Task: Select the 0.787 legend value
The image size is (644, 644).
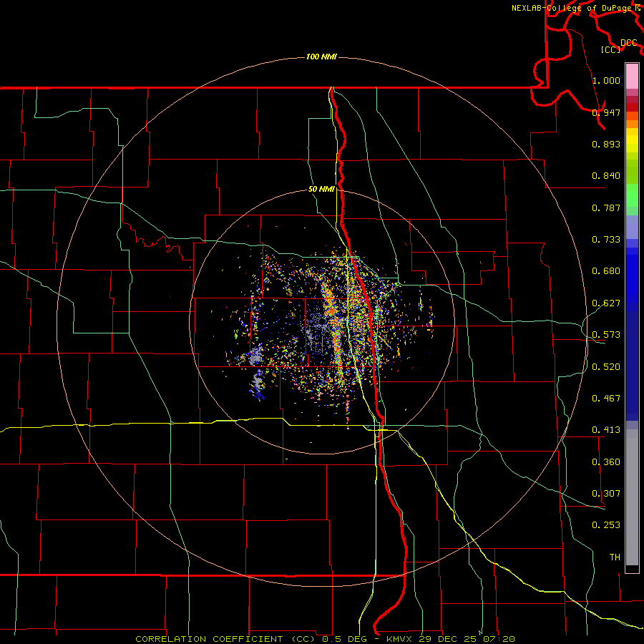Action: click(606, 208)
